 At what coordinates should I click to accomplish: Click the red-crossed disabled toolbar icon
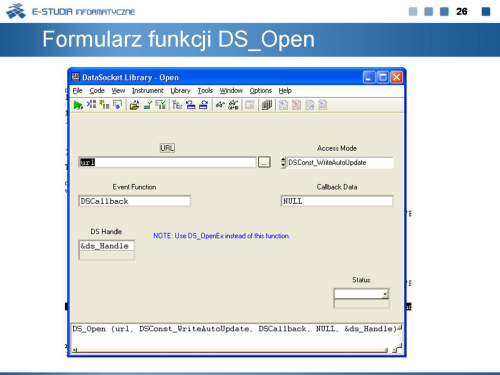pyautogui.click(x=296, y=105)
